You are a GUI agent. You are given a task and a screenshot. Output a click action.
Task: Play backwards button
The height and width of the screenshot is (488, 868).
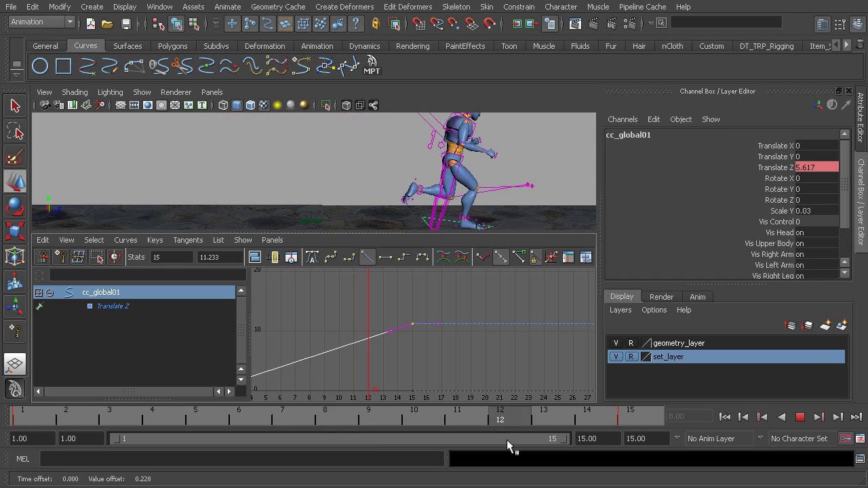[x=781, y=418]
